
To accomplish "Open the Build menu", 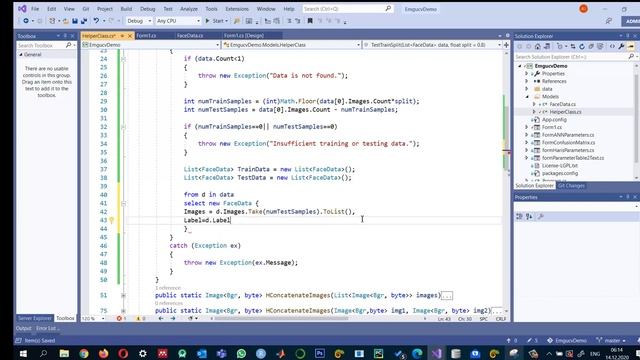I will tap(126, 9).
